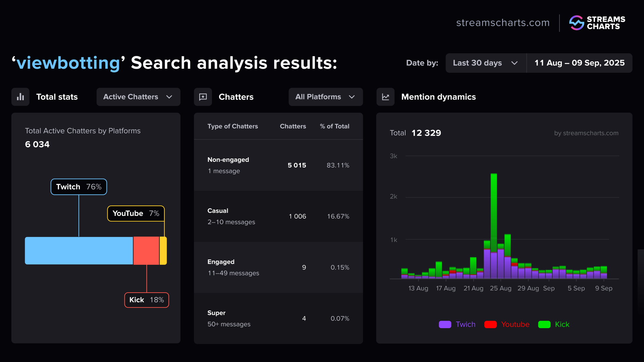Expand the All Platforms dropdown
Screen dimensions: 644x362
pyautogui.click(x=325, y=97)
